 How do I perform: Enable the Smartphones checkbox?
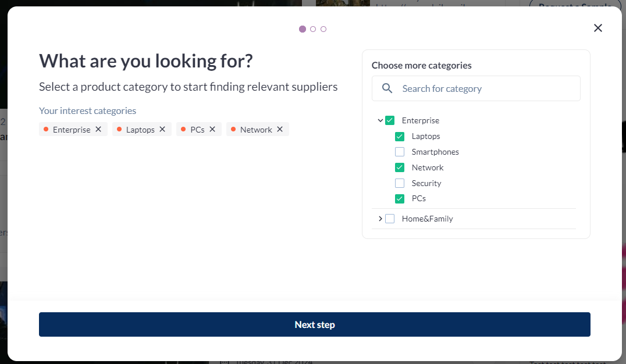tap(400, 152)
